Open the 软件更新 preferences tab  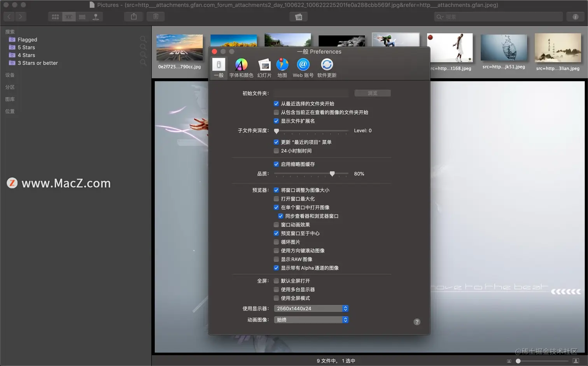pos(327,68)
